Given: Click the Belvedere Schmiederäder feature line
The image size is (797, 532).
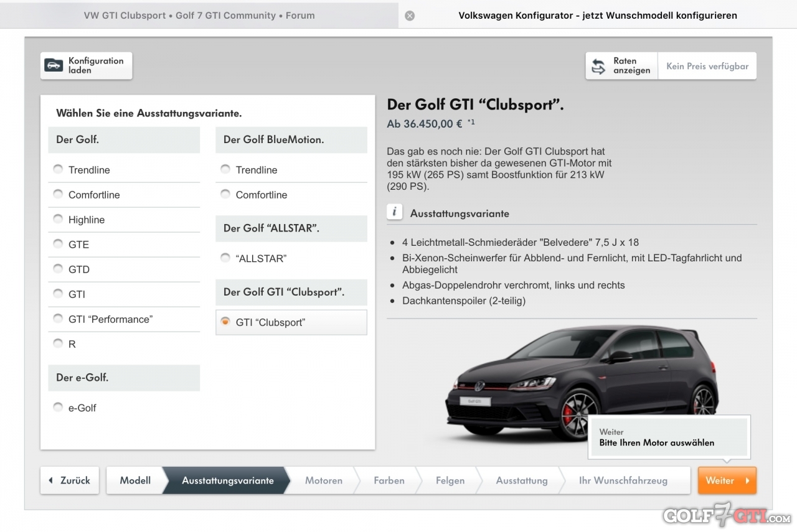Looking at the screenshot, I should [521, 243].
